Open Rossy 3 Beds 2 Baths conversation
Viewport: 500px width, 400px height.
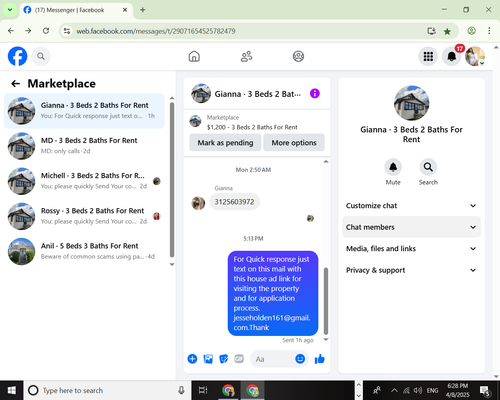point(84,216)
